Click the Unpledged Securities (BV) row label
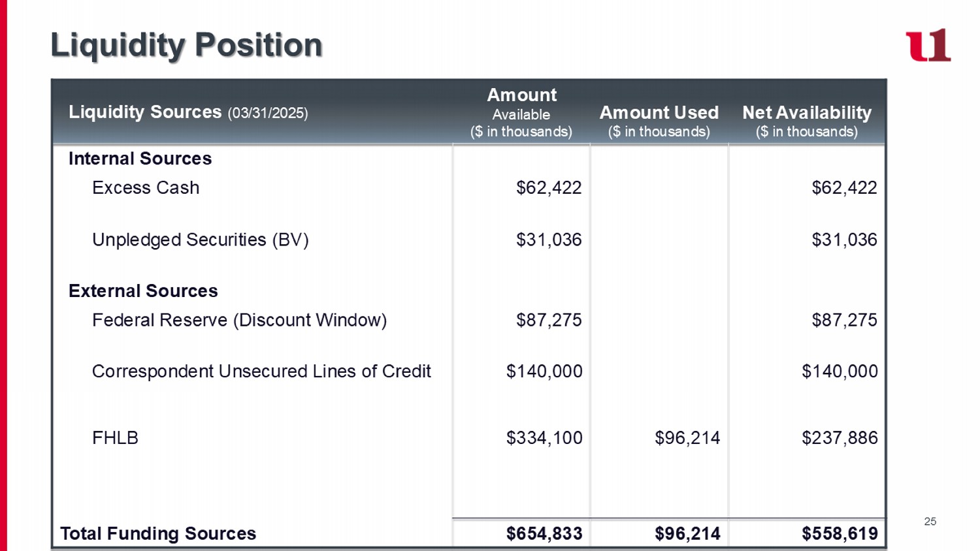 click(200, 240)
